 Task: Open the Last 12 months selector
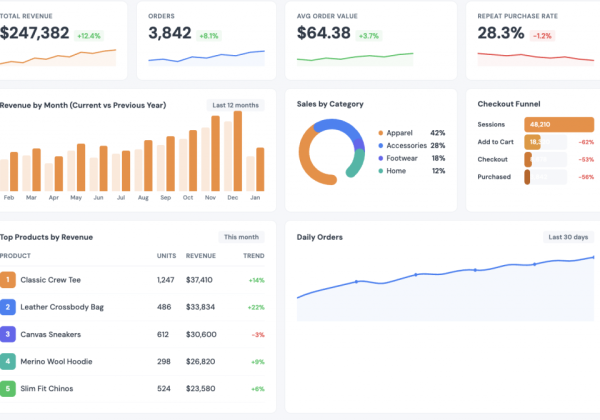click(235, 105)
